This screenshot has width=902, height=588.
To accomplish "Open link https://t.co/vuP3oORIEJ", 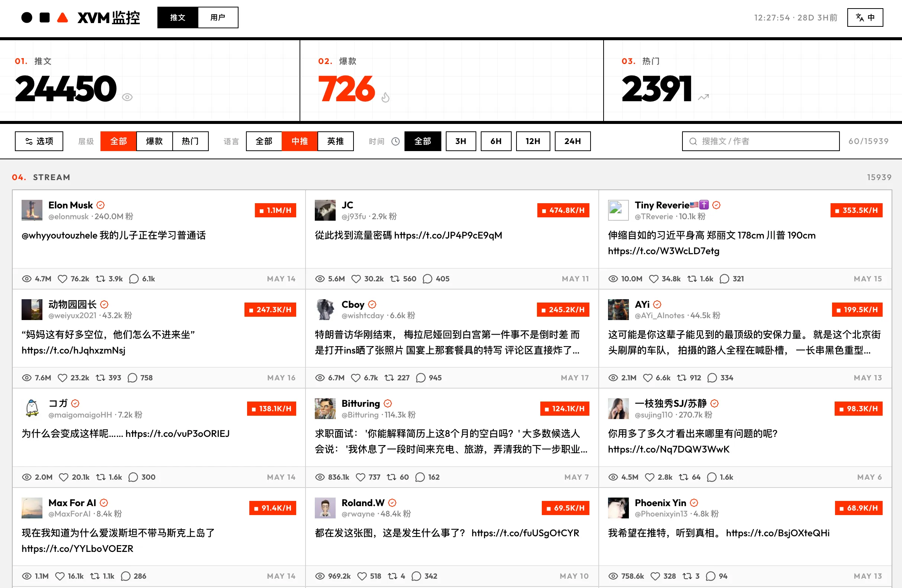I will 177,434.
